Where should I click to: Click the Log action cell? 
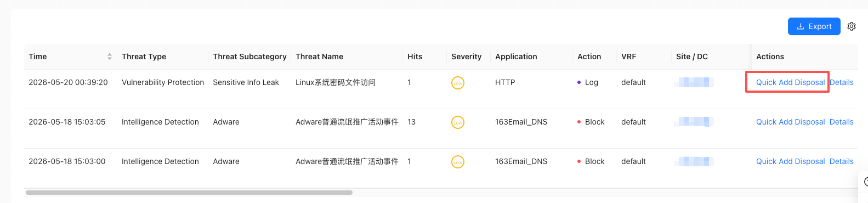pyautogui.click(x=588, y=82)
